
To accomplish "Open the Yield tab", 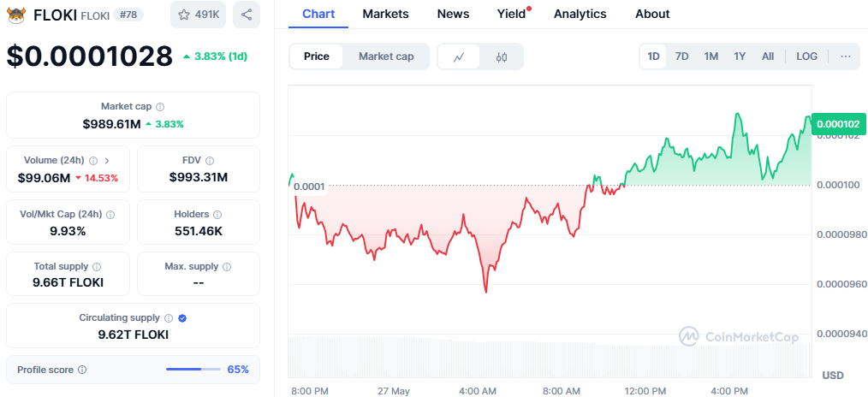I will pyautogui.click(x=512, y=14).
